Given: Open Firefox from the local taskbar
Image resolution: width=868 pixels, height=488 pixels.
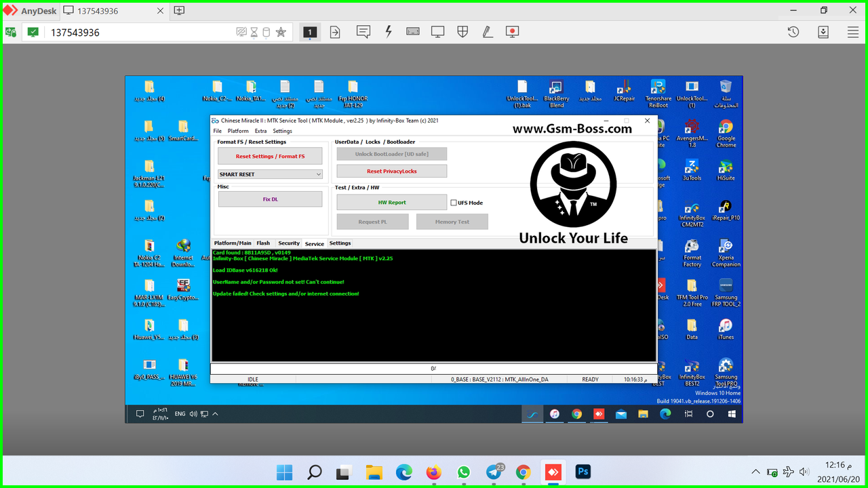Looking at the screenshot, I should coord(433,472).
